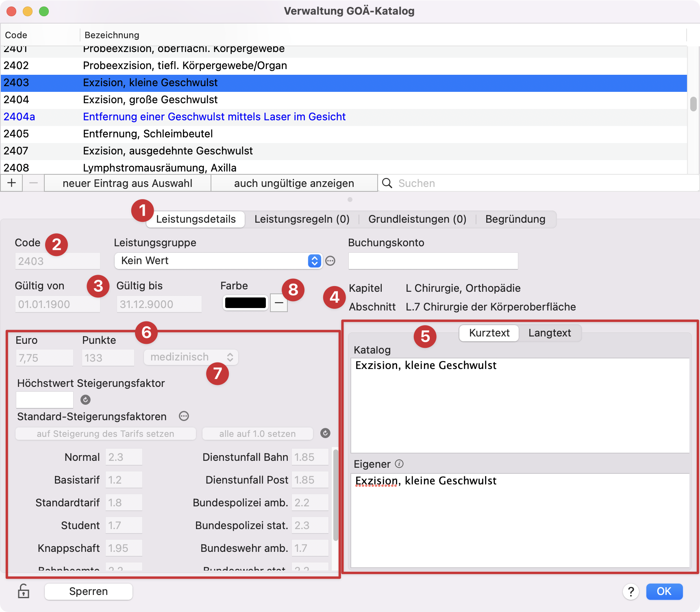700x612 pixels.
Task: Click the Steigerungsfaktoren list scrollbar
Action: click(x=335, y=495)
